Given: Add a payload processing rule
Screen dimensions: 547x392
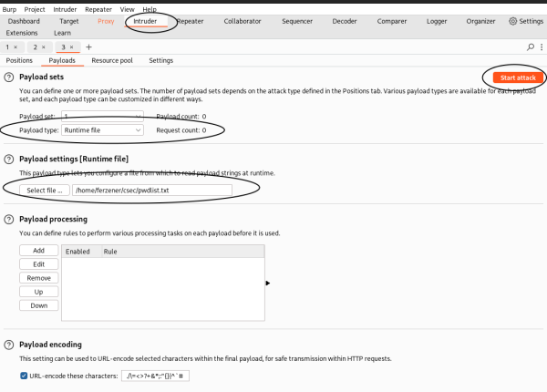Looking at the screenshot, I should pos(38,250).
